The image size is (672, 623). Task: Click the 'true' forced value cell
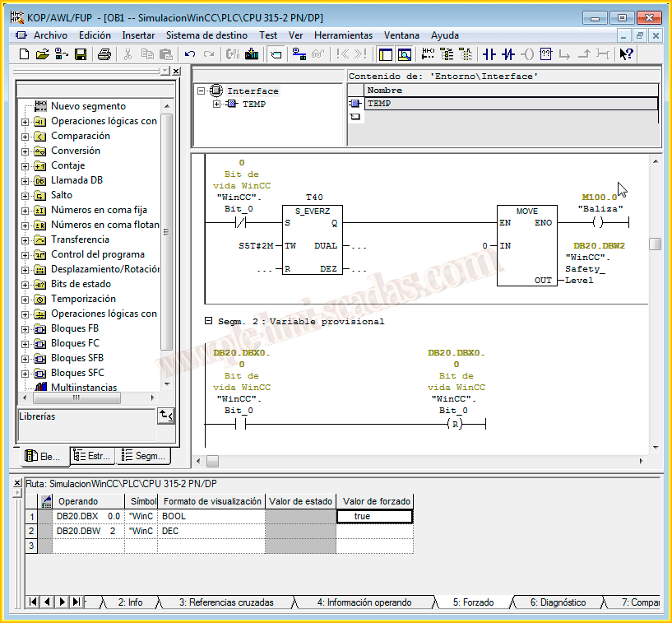tap(374, 516)
